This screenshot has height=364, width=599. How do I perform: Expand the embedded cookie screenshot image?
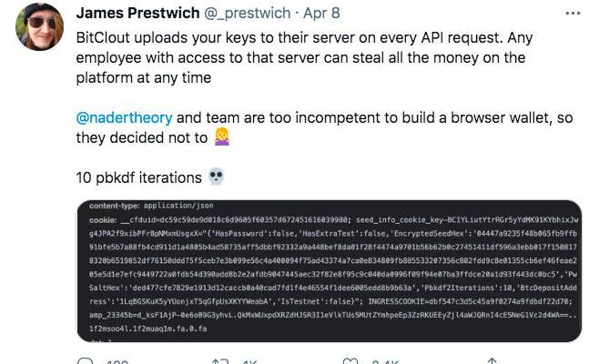[x=329, y=271]
